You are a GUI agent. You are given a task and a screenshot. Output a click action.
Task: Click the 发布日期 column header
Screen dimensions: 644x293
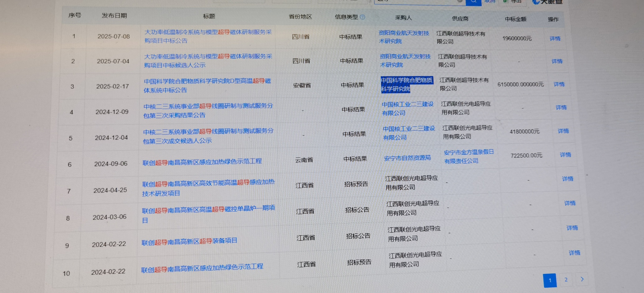(x=114, y=16)
